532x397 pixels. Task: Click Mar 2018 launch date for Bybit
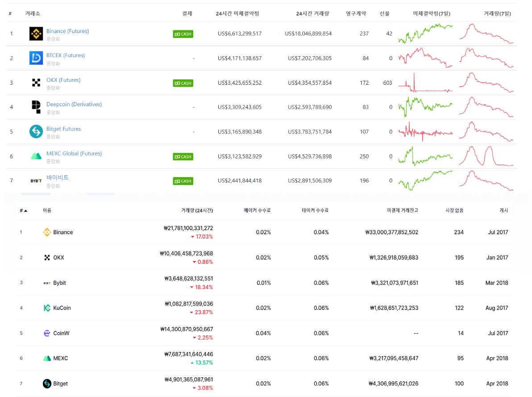(x=497, y=283)
